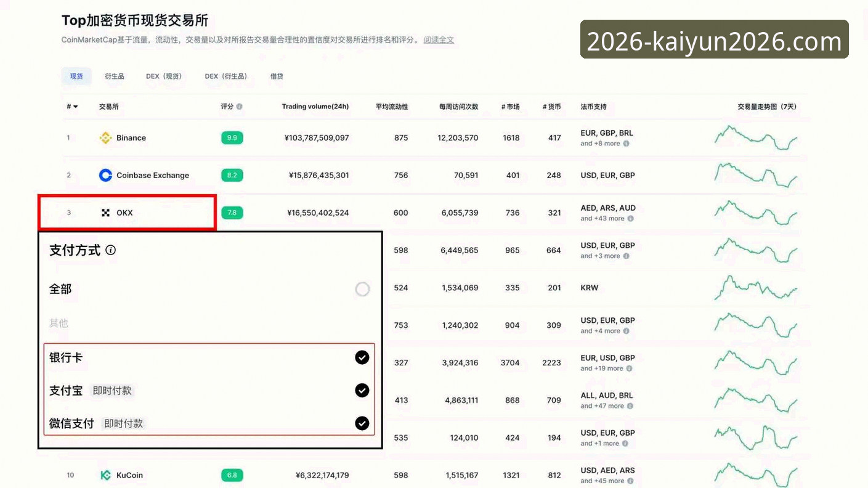Expand 'and +43 more' fiat list for OKX
The height and width of the screenshot is (488, 868).
(602, 219)
